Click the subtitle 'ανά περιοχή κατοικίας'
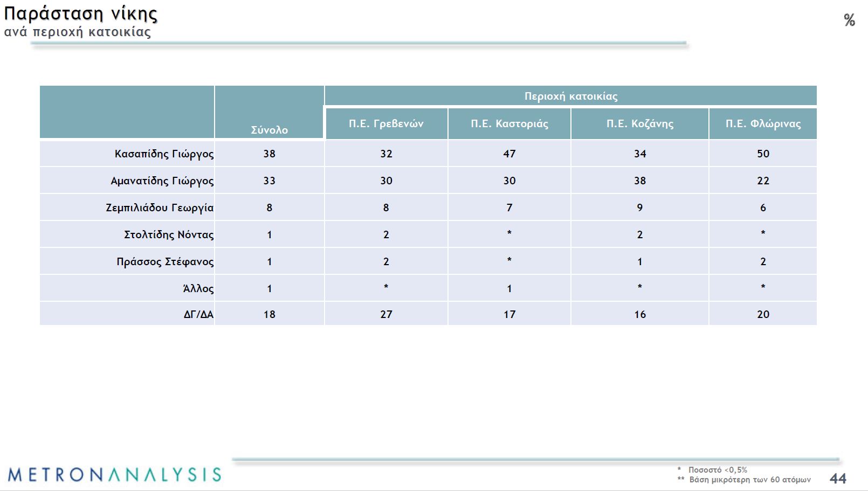Viewport: 868px width, 491px height. [x=78, y=32]
